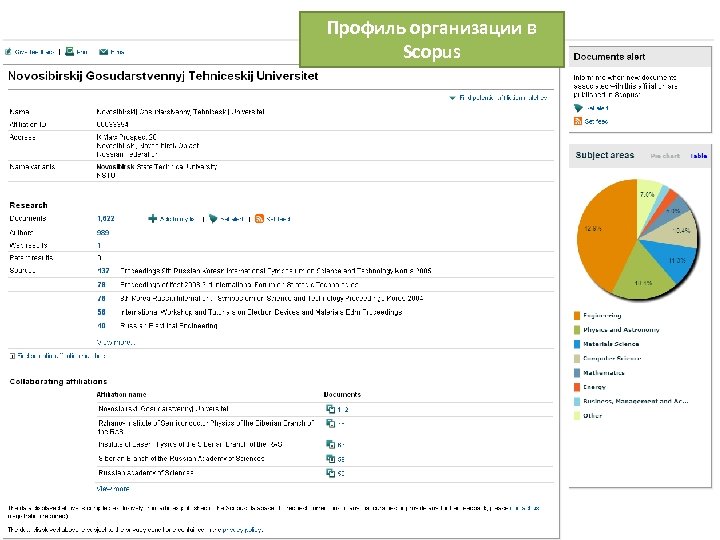
Task: Select Russian Academy of Sciences affiliation name
Action: point(146,472)
